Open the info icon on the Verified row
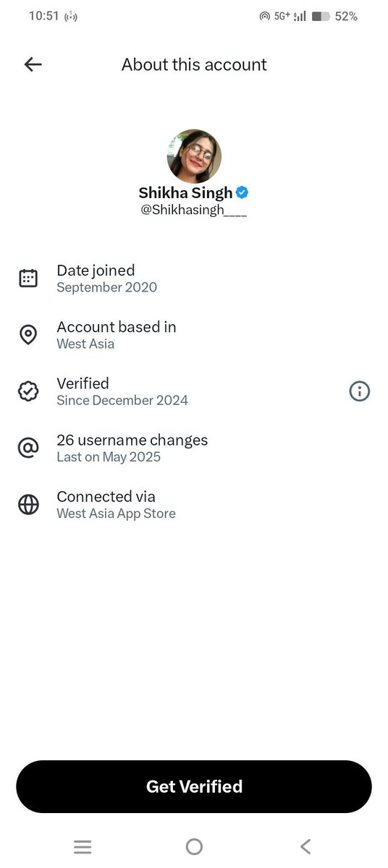The image size is (388, 868). point(360,391)
